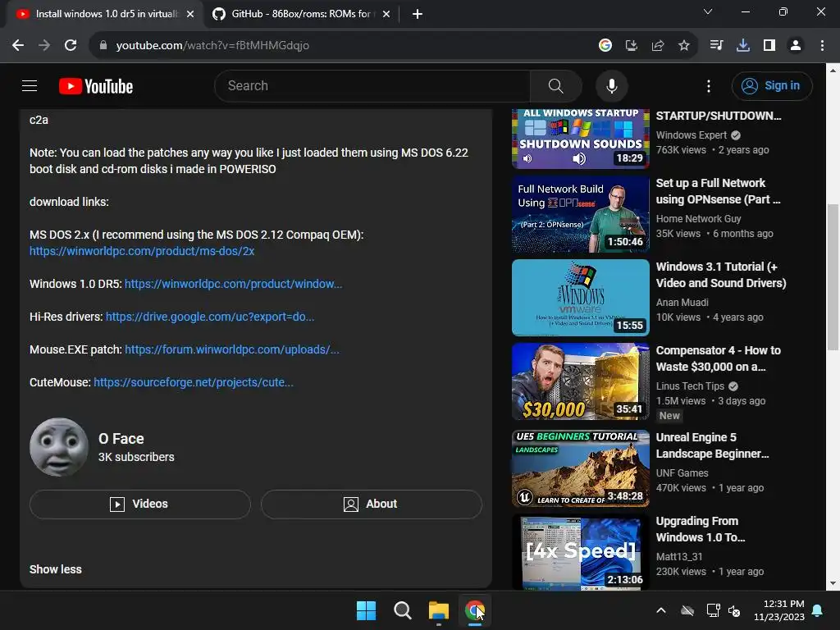Go to the YouTube home logo

(96, 86)
